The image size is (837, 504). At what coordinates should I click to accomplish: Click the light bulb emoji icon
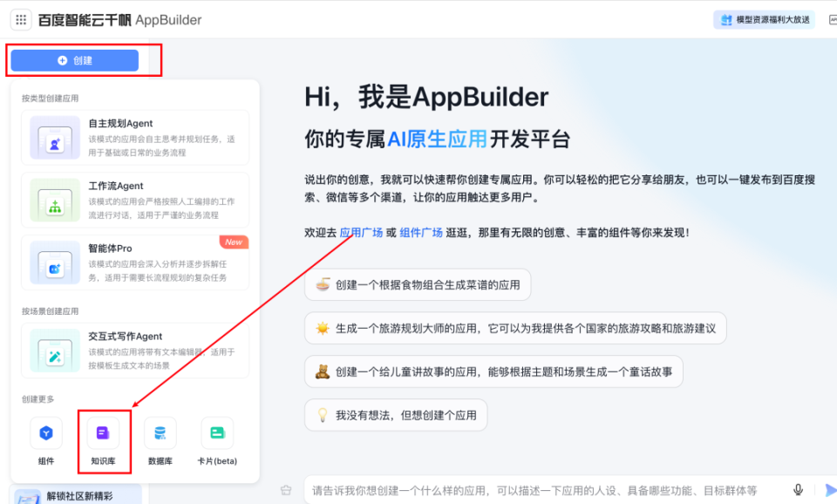tap(323, 415)
